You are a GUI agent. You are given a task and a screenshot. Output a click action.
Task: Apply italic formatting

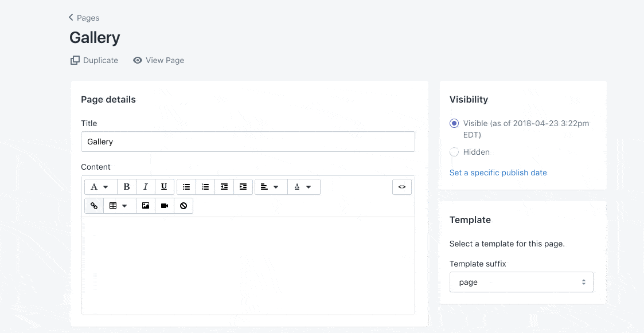point(146,187)
